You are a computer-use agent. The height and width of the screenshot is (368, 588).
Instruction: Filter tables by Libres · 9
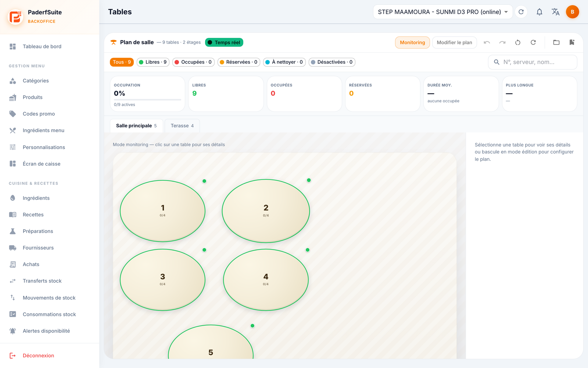pos(153,62)
